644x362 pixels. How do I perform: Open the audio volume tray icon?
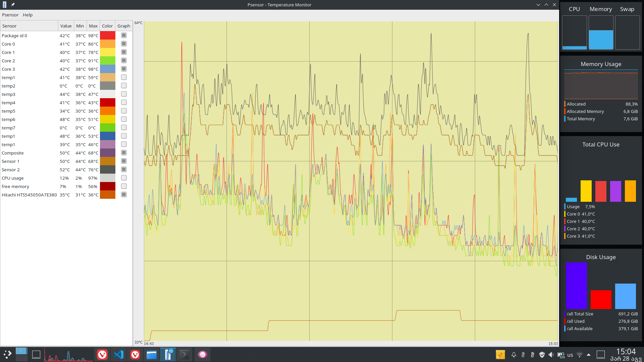click(551, 354)
